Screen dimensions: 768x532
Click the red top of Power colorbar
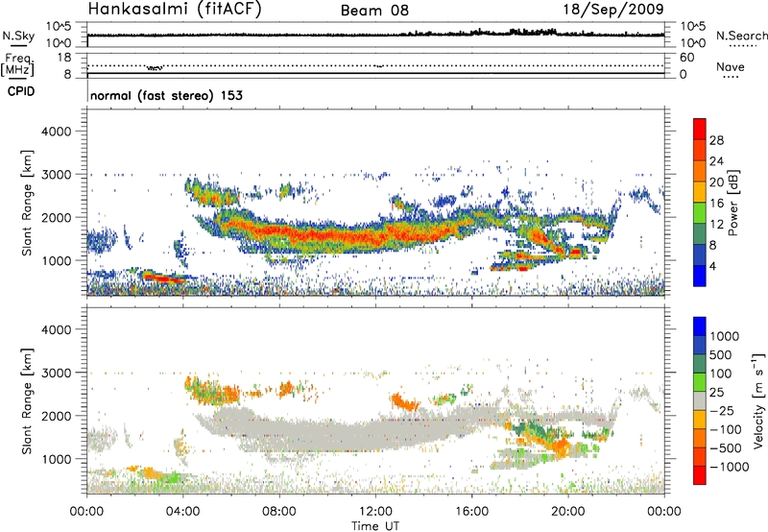[x=700, y=129]
